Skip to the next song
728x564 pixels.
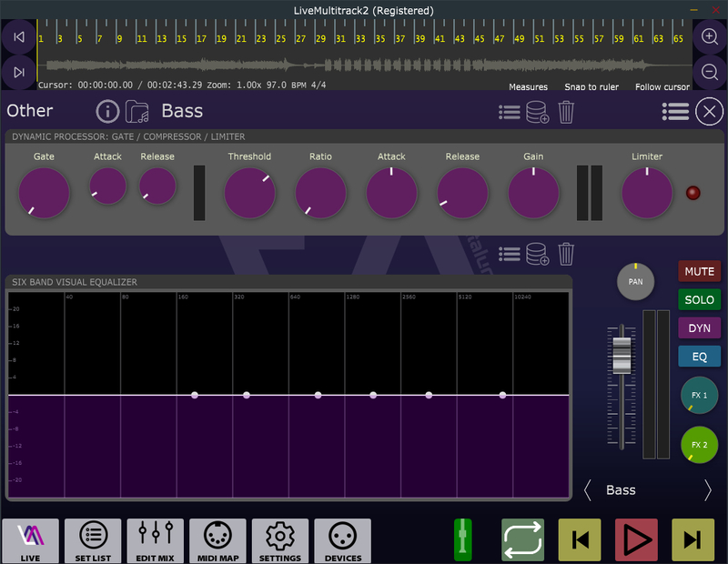(x=693, y=539)
